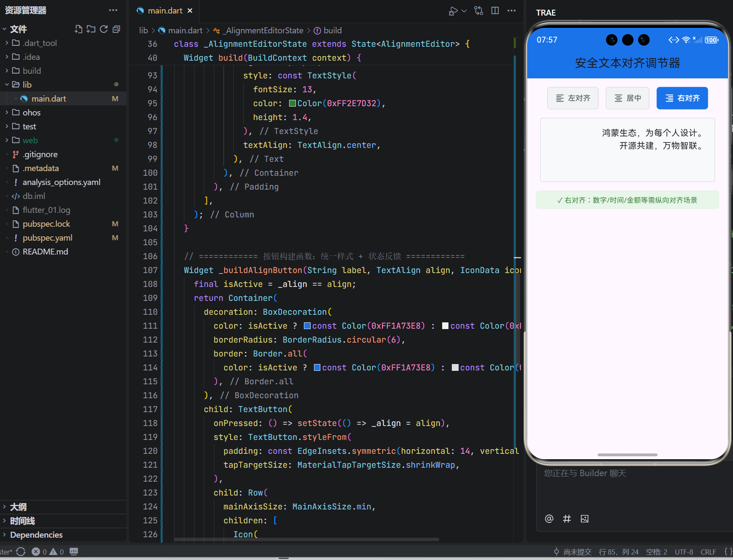Click the db.iml code icon
Viewport: 733px width, 560px height.
pos(16,196)
